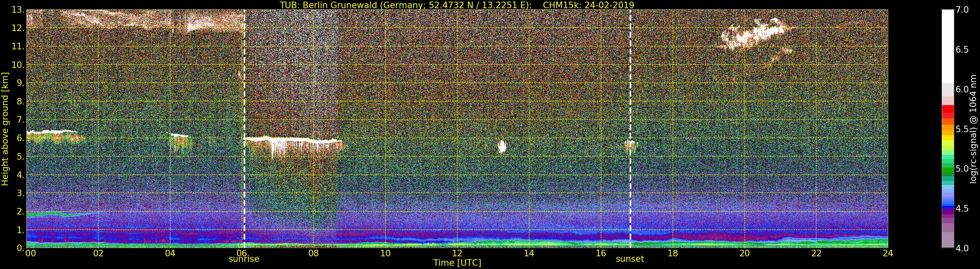Click the 'sunset' label under the time axis
The image size is (980, 269).
click(630, 259)
